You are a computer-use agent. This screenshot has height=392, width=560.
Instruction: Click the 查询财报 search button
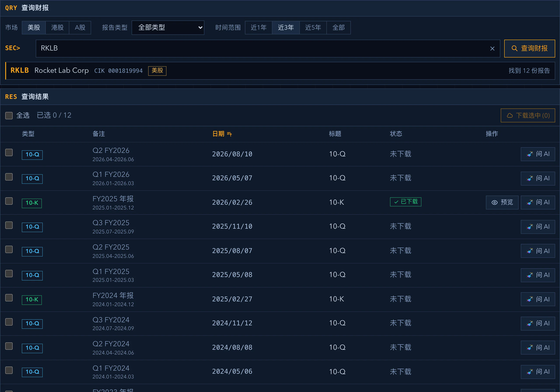coord(529,49)
